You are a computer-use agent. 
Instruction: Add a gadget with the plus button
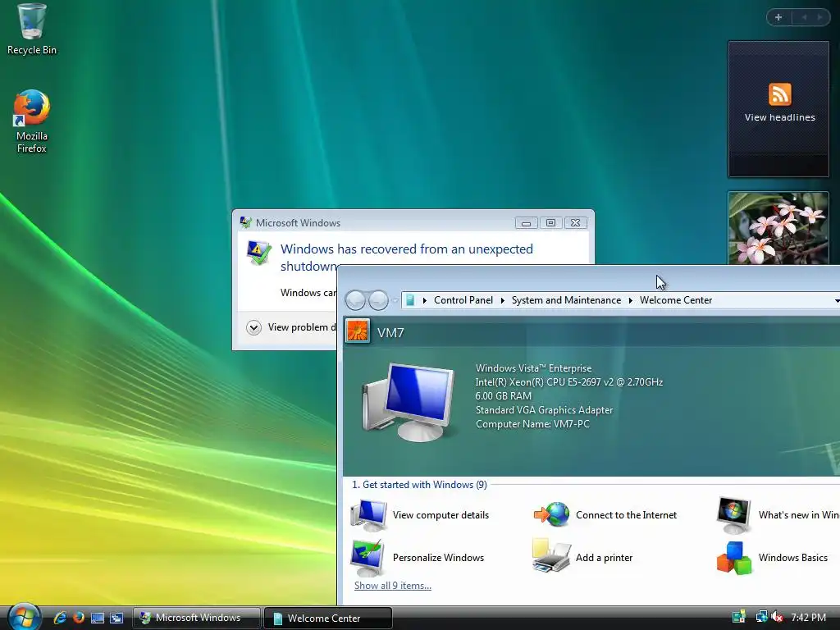tap(778, 17)
